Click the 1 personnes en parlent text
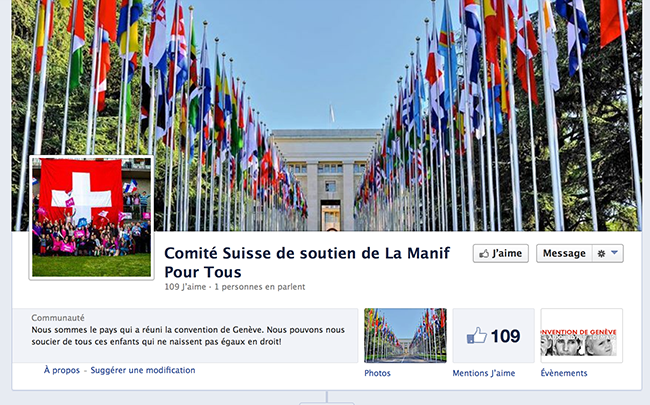 click(x=260, y=287)
